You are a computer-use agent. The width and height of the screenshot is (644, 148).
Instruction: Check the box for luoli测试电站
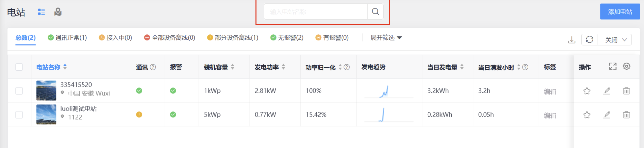pos(19,115)
